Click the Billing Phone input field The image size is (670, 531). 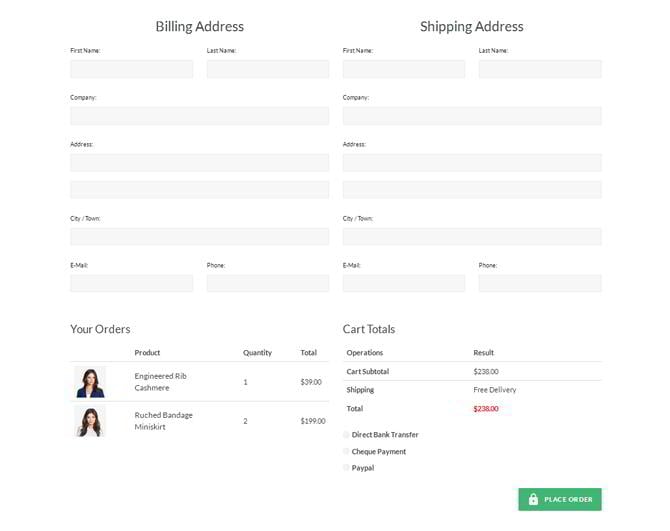click(x=267, y=284)
